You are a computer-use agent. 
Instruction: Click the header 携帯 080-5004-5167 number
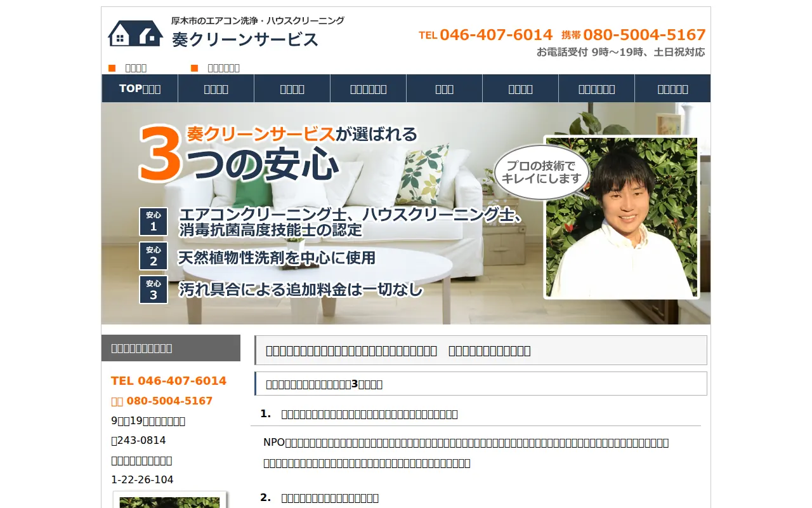click(x=634, y=35)
